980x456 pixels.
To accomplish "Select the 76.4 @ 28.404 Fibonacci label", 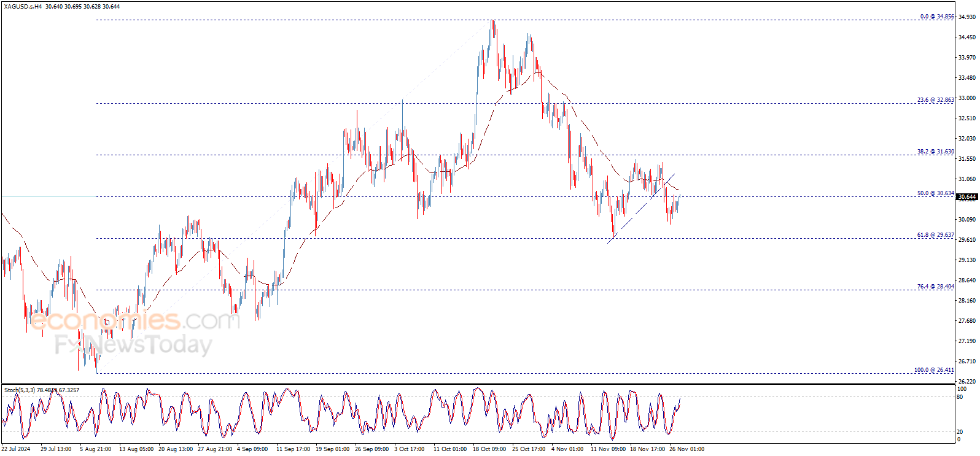I will (936, 287).
